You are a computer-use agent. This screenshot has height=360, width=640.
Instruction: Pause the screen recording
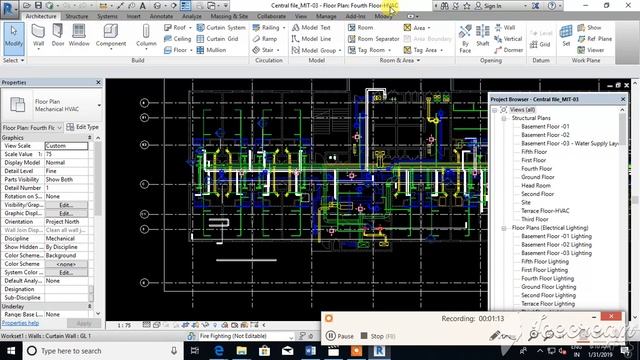point(340,336)
